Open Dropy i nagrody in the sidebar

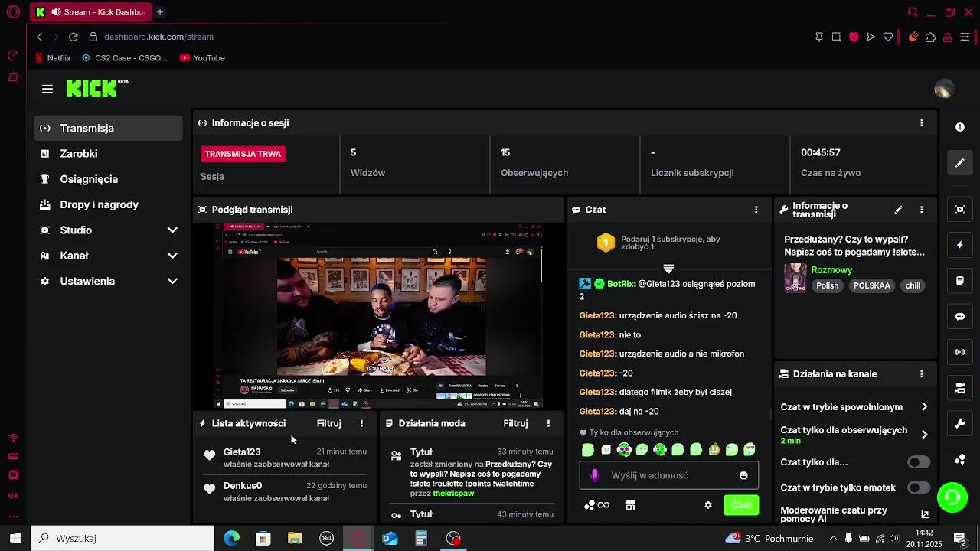point(109,204)
